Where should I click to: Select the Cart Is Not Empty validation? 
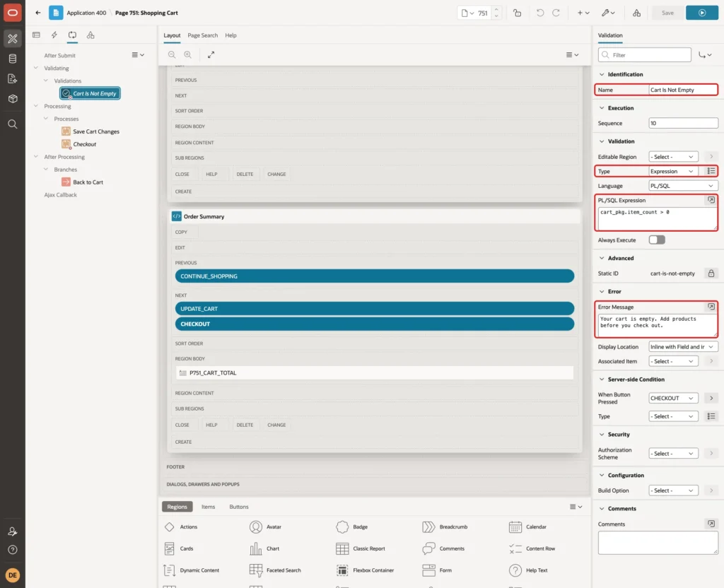90,93
